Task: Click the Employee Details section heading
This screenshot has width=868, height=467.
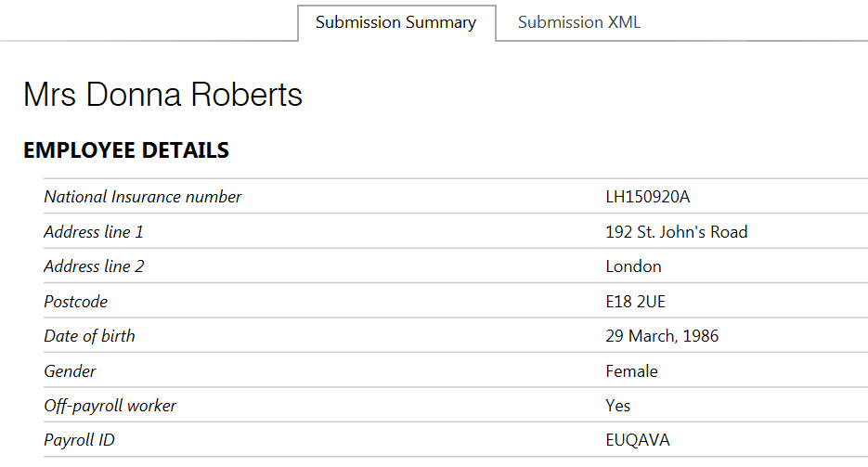Action: 126,149
